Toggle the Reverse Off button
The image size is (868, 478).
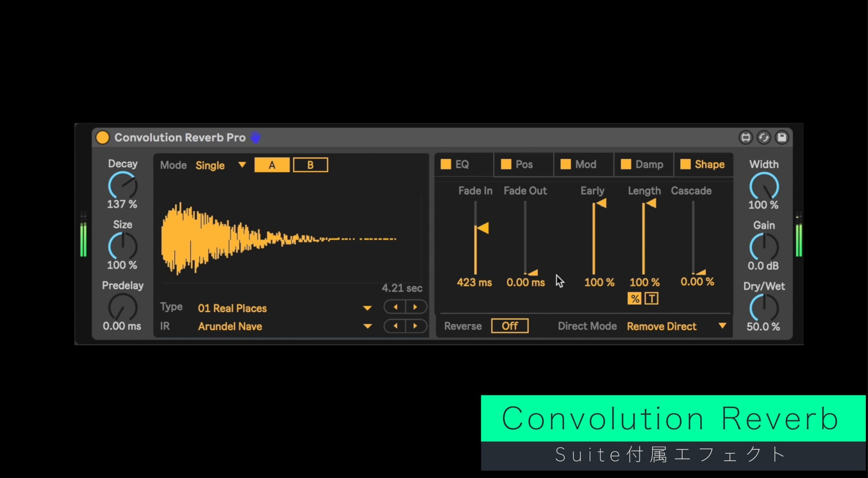click(x=510, y=326)
